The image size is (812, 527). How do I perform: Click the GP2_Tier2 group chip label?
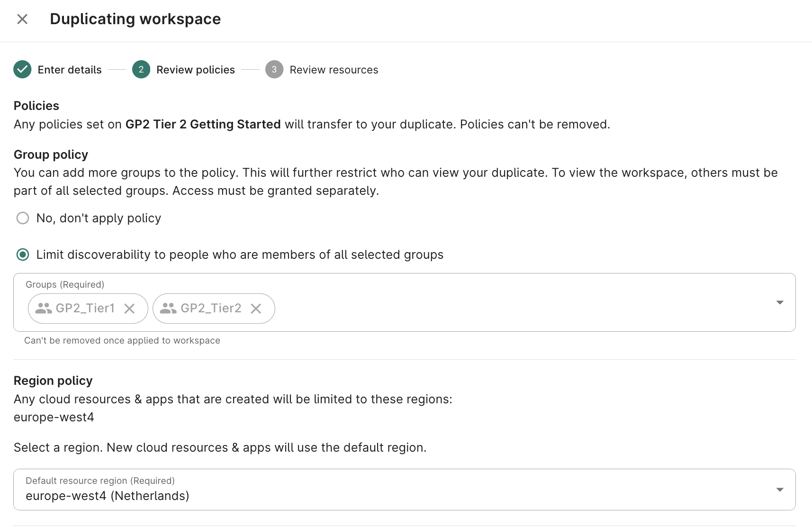tap(211, 308)
